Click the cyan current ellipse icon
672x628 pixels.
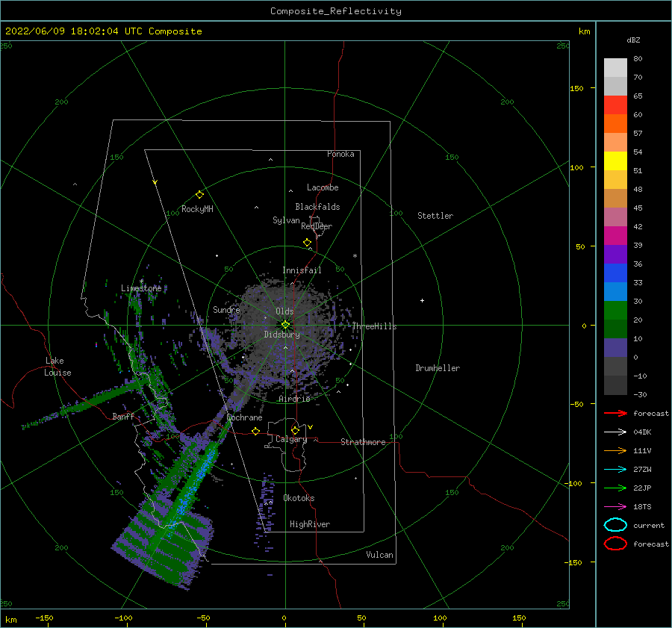615,525
